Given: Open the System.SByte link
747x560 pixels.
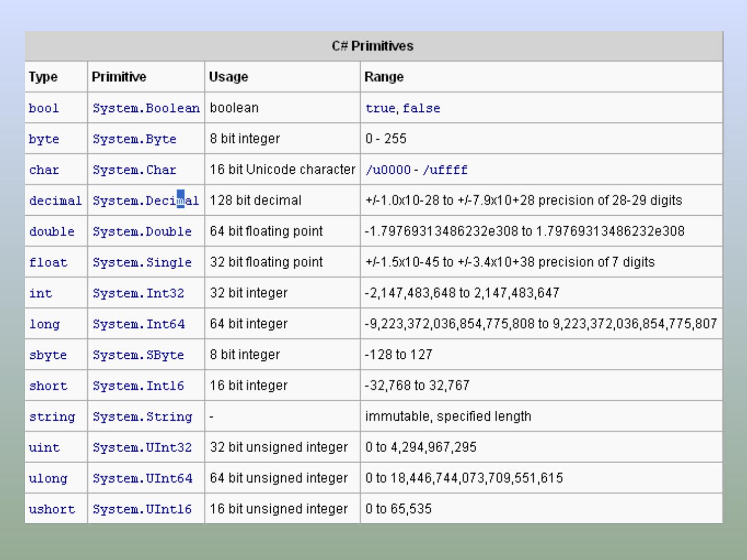Looking at the screenshot, I should [138, 355].
